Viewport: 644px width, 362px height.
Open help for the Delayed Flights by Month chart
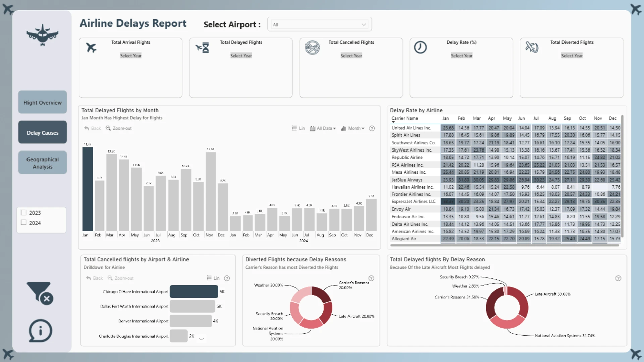coord(372,128)
